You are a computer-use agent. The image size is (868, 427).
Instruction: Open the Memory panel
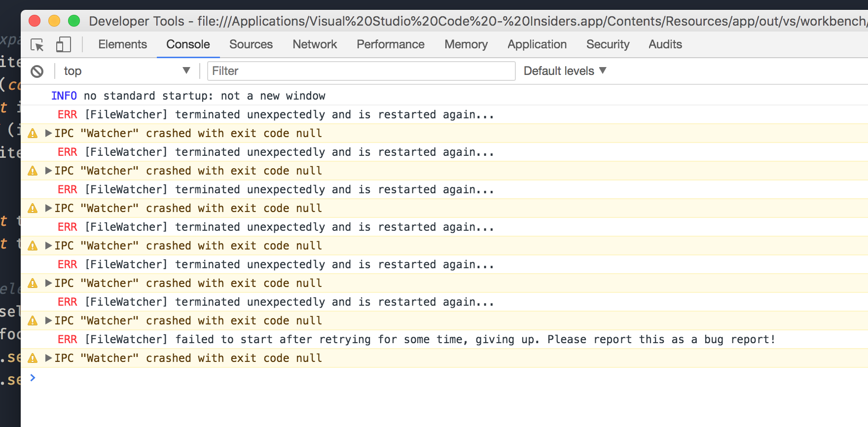(466, 44)
